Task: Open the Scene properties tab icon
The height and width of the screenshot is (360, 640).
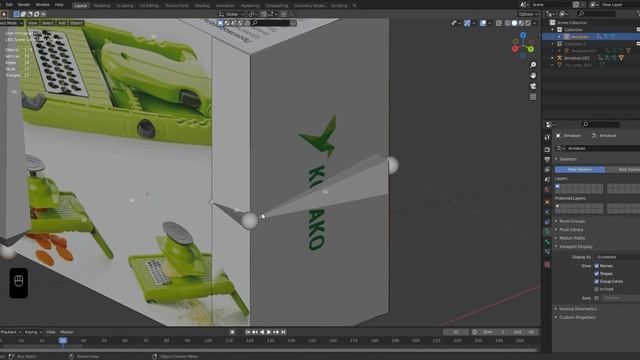Action: pos(547,180)
